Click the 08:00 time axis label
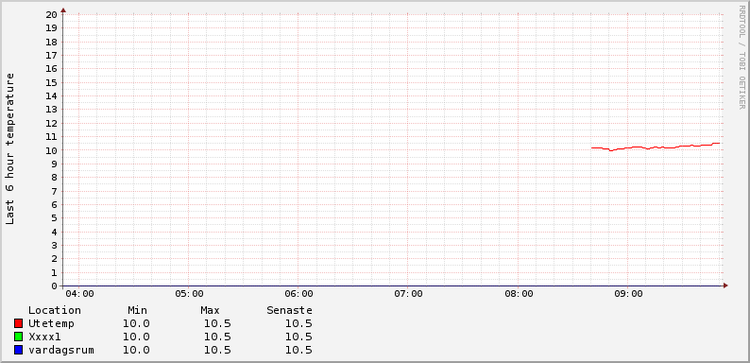The height and width of the screenshot is (363, 750). [518, 294]
